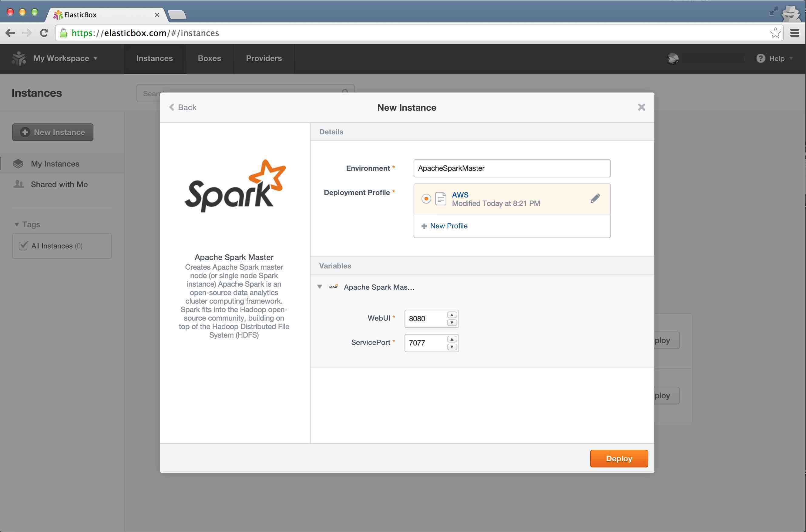The width and height of the screenshot is (806, 532).
Task: Open the Instances nav tab
Action: pos(154,58)
